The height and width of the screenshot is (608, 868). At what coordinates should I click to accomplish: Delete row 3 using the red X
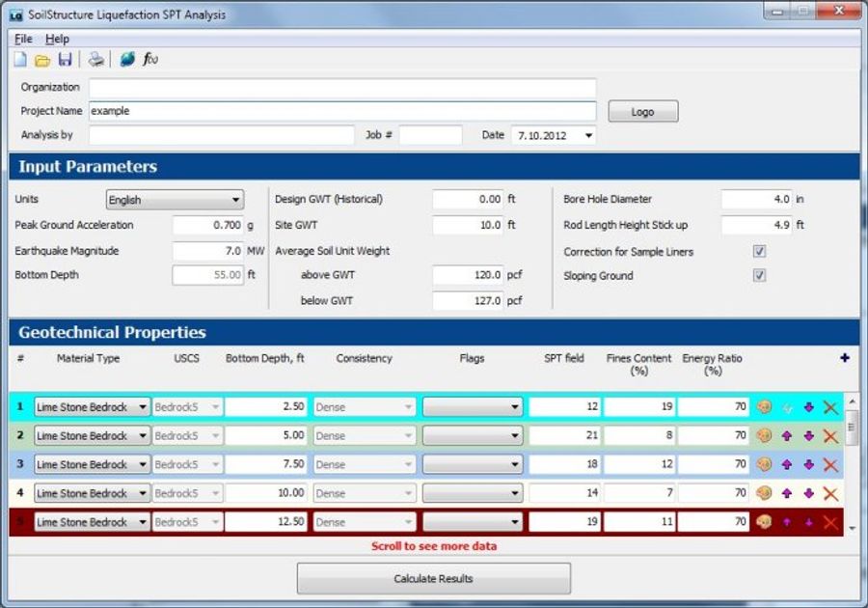(x=830, y=464)
